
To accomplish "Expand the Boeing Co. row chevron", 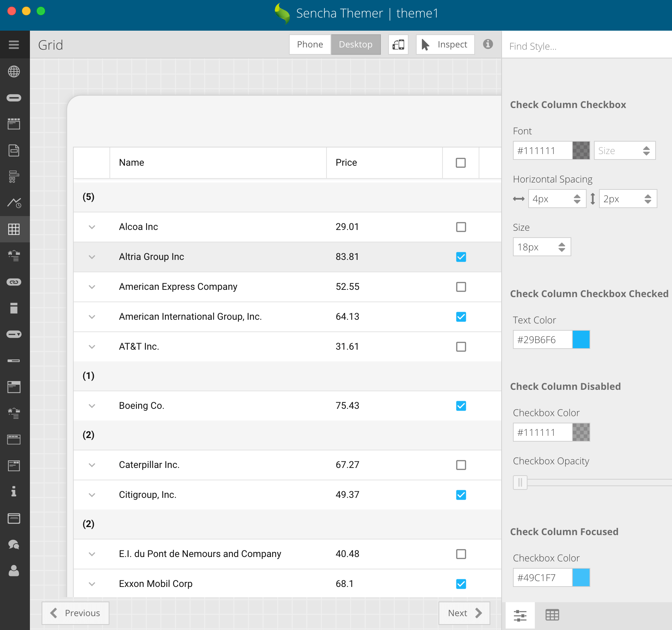I will click(92, 406).
